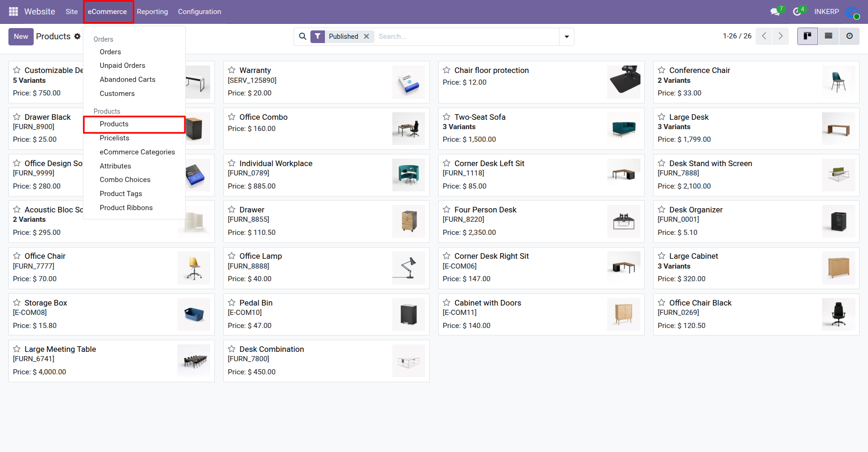Star the Conference Chair product

click(x=662, y=70)
